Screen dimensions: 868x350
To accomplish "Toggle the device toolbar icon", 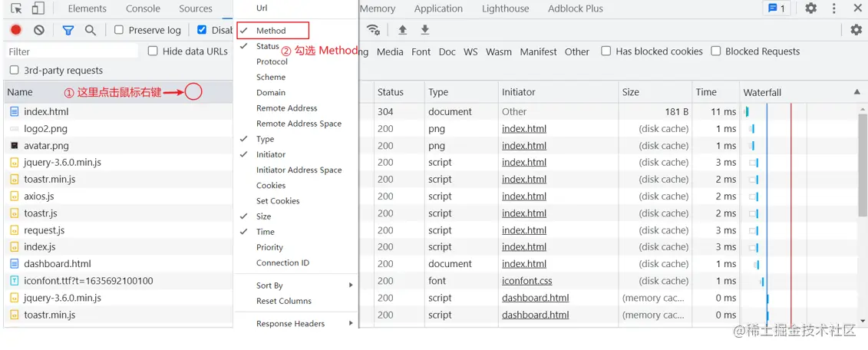I will [x=38, y=8].
